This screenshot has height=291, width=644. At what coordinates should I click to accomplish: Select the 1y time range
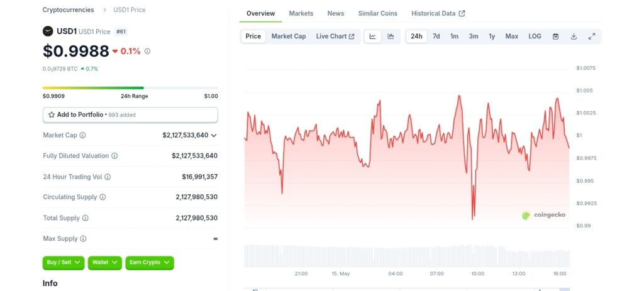pyautogui.click(x=492, y=36)
